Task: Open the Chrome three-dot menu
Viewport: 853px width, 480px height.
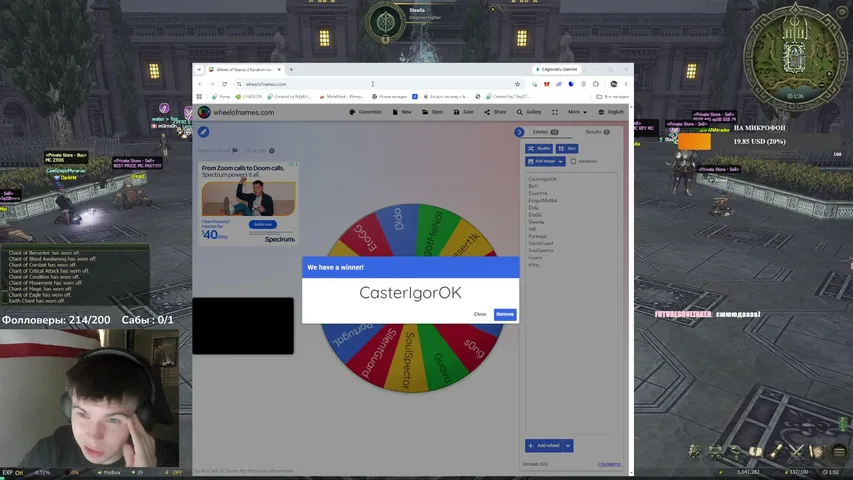Action: click(x=626, y=84)
